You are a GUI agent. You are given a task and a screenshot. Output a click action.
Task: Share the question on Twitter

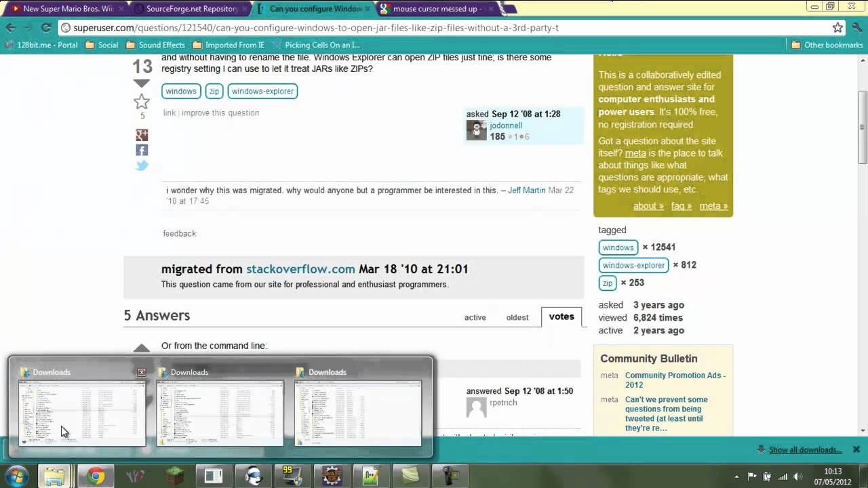(142, 165)
